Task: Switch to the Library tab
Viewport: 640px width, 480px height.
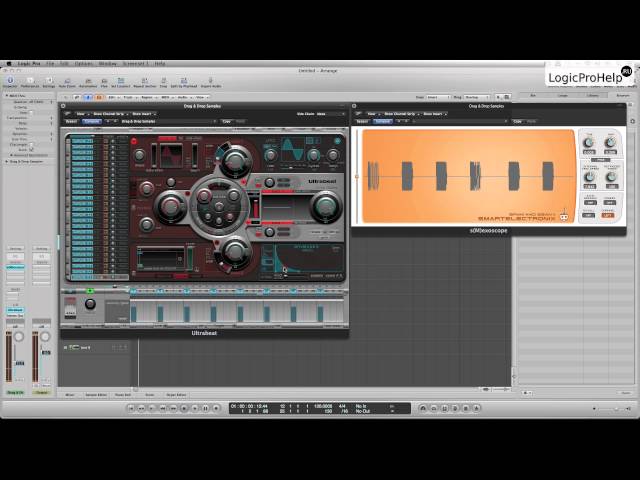Action: 593,96
